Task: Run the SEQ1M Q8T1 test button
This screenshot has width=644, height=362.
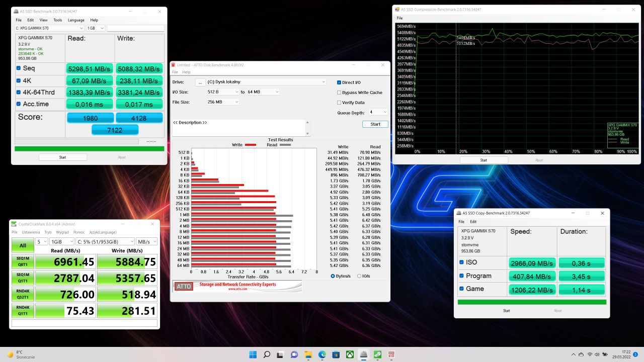Action: (23, 261)
